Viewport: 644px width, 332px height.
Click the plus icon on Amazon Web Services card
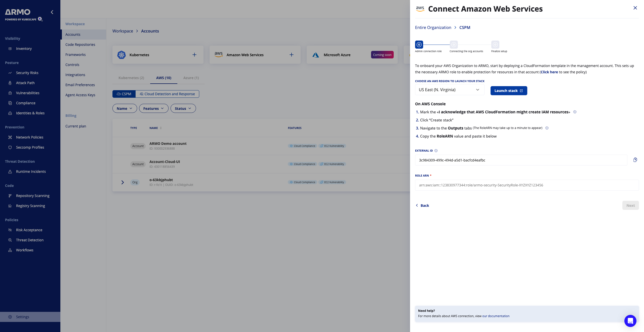(292, 55)
